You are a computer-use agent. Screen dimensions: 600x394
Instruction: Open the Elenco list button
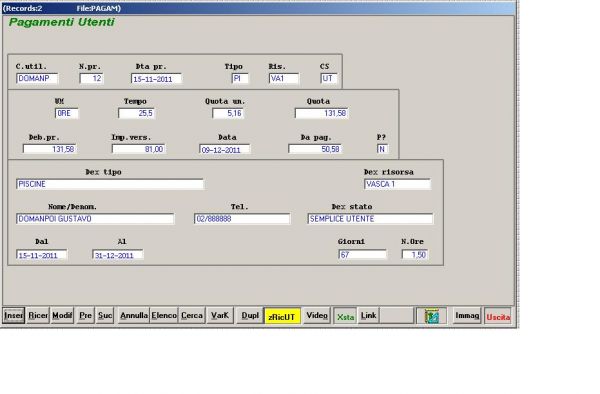(164, 316)
